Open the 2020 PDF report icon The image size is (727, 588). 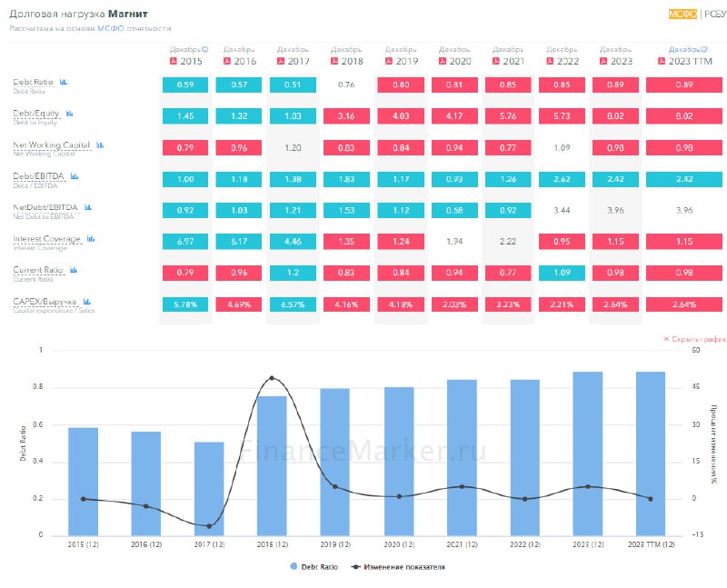[x=443, y=61]
